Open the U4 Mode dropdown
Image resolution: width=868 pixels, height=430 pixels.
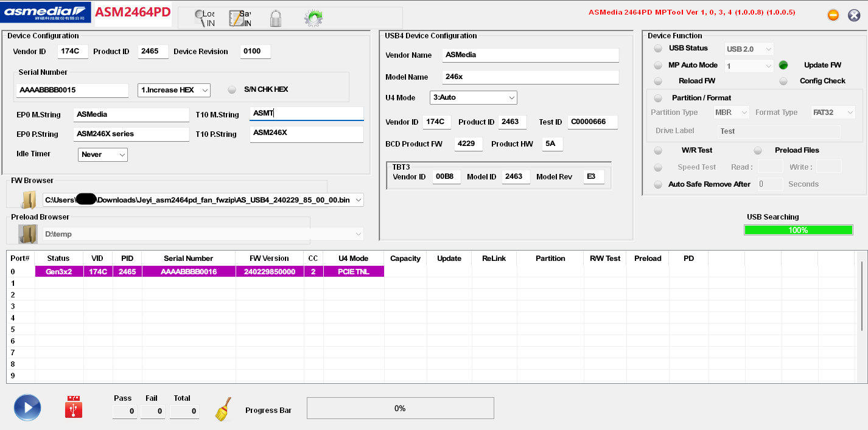pyautogui.click(x=474, y=97)
